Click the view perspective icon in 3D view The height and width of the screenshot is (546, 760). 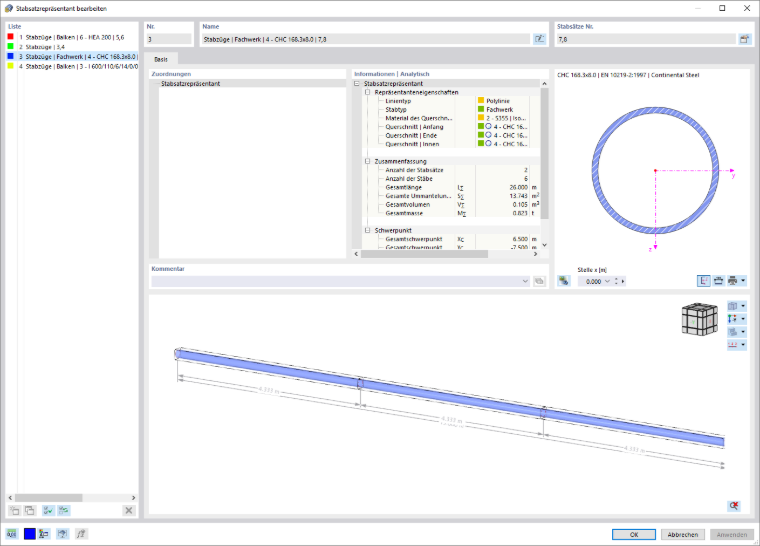click(732, 306)
